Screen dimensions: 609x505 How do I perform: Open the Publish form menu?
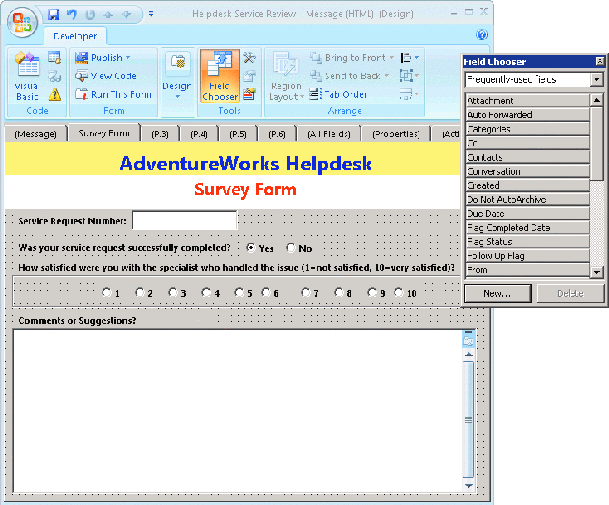click(103, 57)
